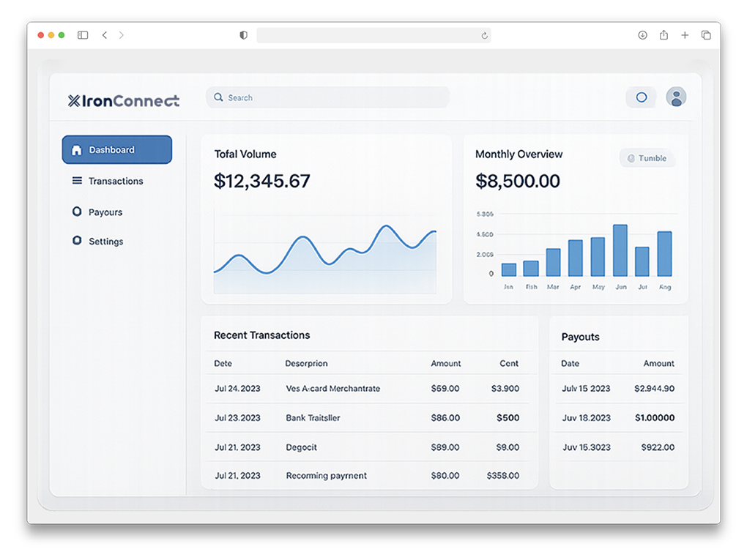This screenshot has width=747, height=560.
Task: Open the Transactions menu item
Action: [116, 181]
